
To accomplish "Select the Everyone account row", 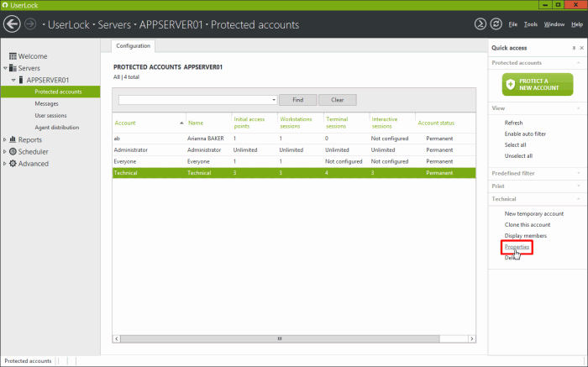I will pyautogui.click(x=294, y=161).
